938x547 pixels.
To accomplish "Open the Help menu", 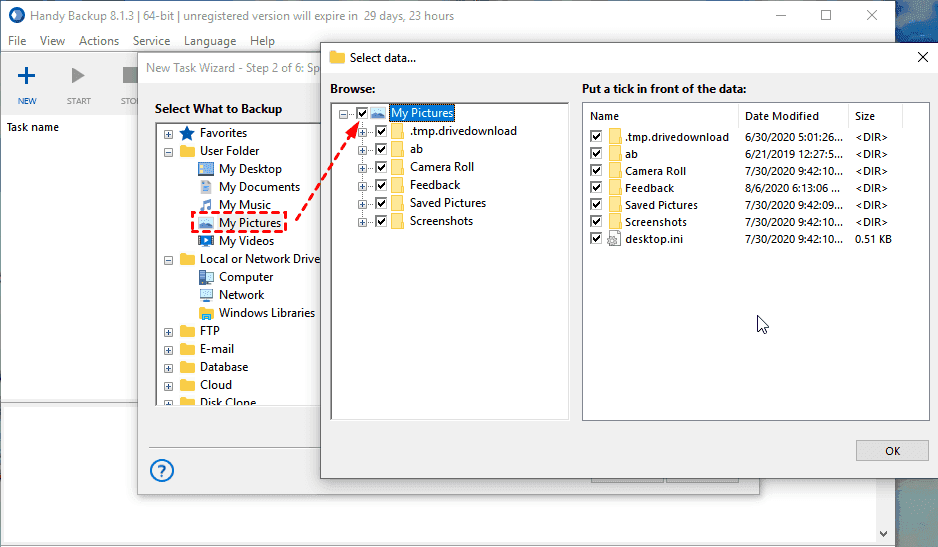I will 262,41.
